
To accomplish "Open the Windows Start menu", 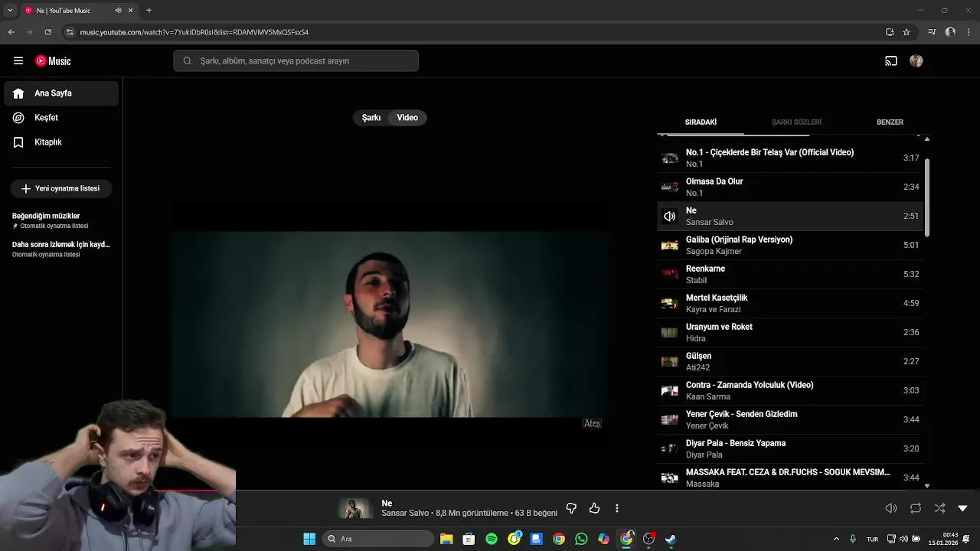I will click(x=309, y=539).
